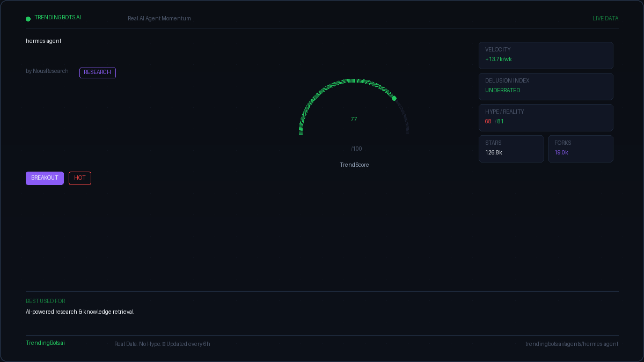Image resolution: width=644 pixels, height=362 pixels.
Task: Click the /100 label under the gauge
Action: pos(356,149)
